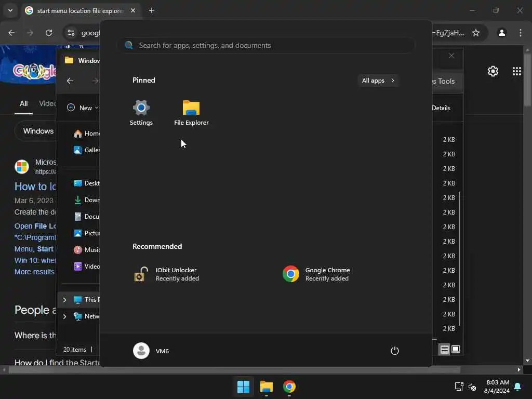The width and height of the screenshot is (532, 399).
Task: Select Downloads in File Explorer sidebar
Action: point(86,200)
